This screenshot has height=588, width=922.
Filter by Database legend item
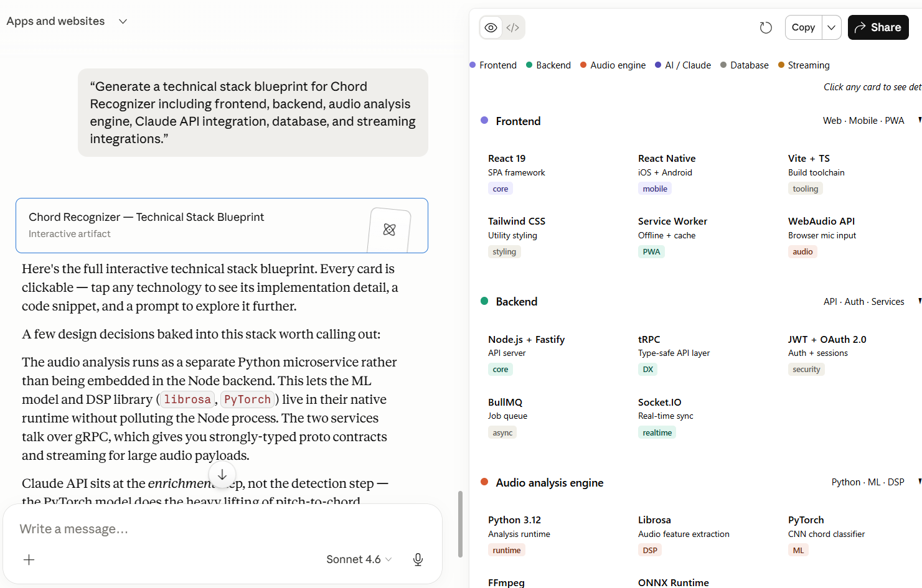coord(745,65)
